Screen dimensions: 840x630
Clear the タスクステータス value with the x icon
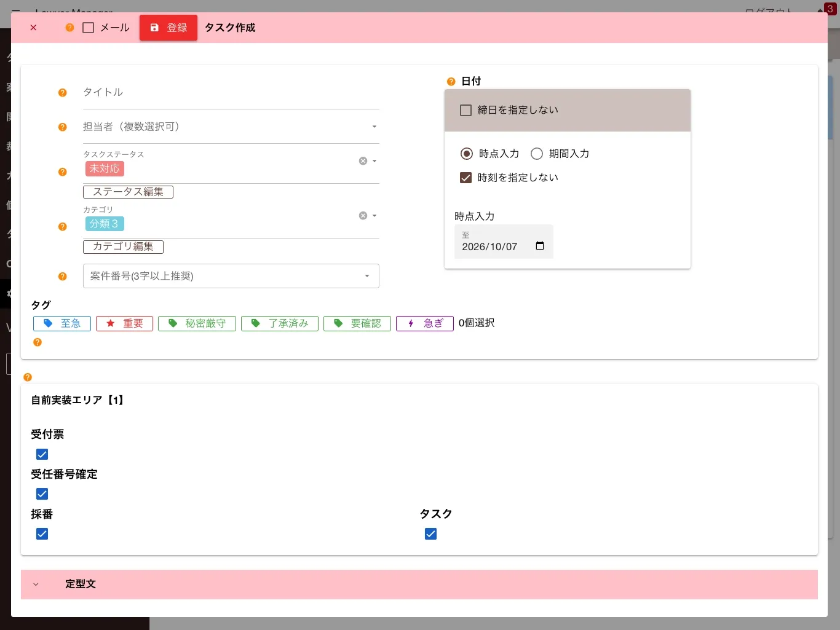(363, 161)
